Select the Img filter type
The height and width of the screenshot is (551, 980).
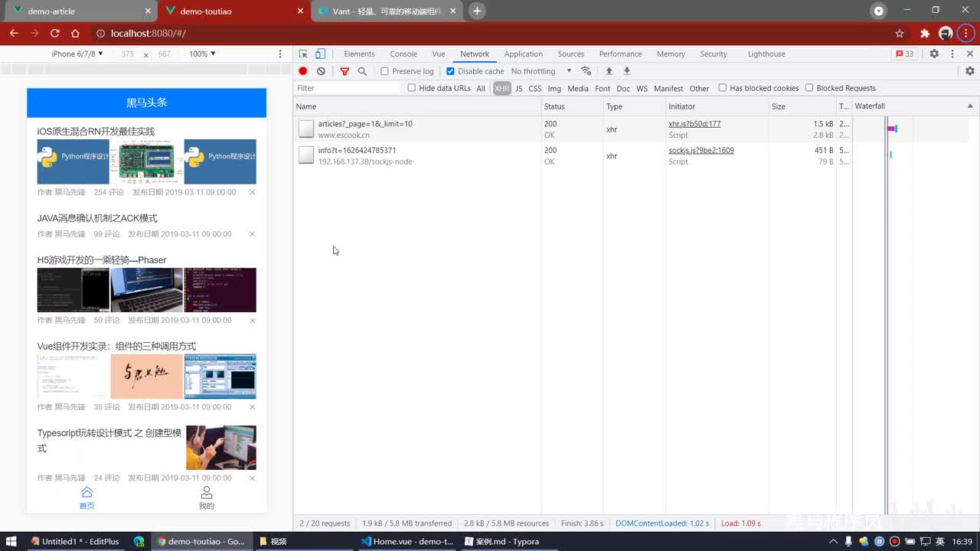tap(554, 89)
